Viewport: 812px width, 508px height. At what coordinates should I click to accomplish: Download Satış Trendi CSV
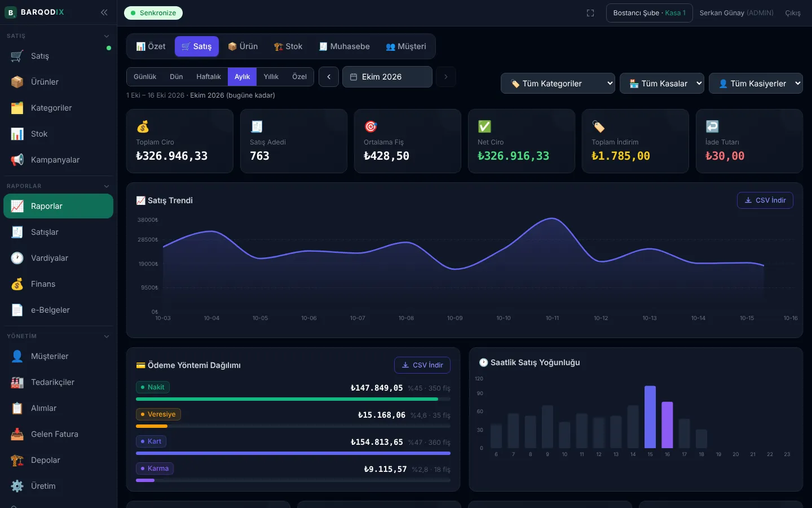765,200
